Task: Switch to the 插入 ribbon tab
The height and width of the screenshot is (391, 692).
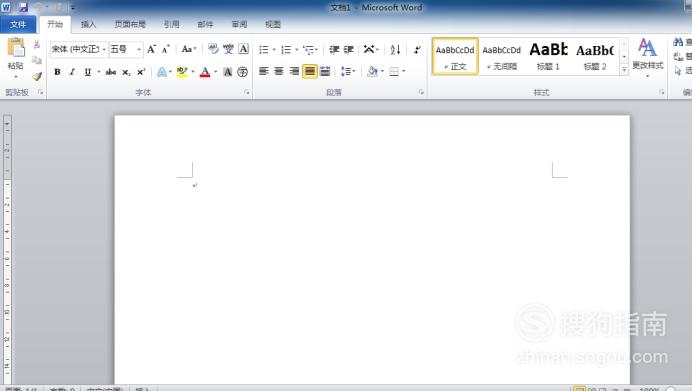Action: point(88,24)
